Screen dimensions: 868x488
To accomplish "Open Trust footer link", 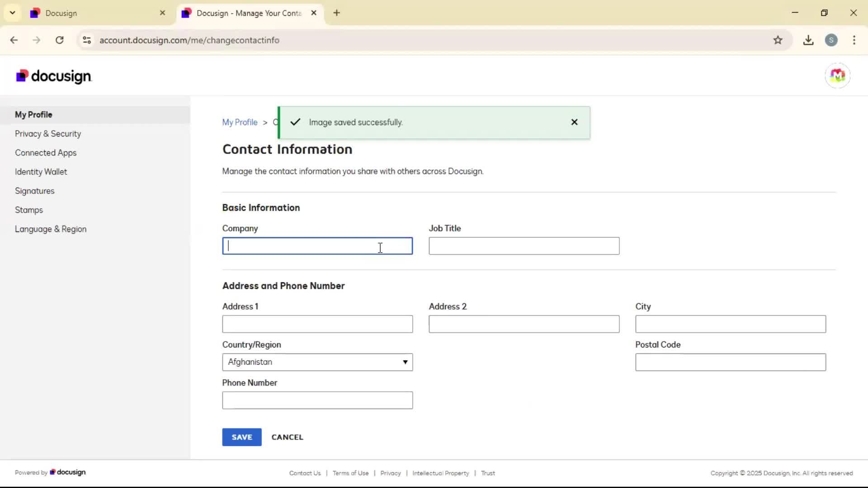I will 488,473.
